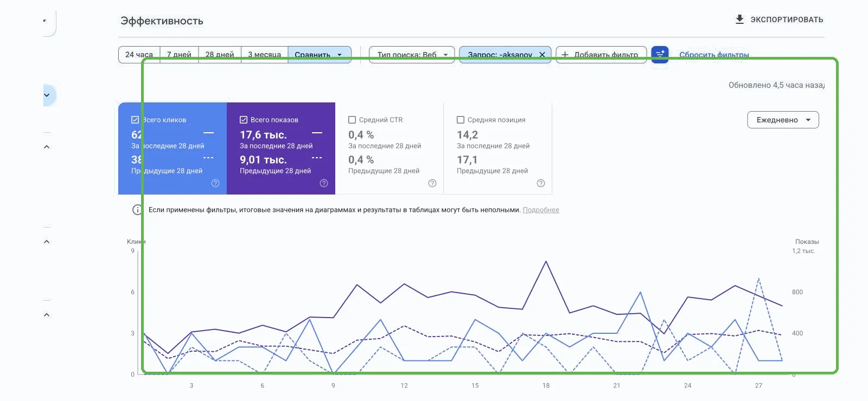Click the "12" date label under chart

(x=404, y=385)
